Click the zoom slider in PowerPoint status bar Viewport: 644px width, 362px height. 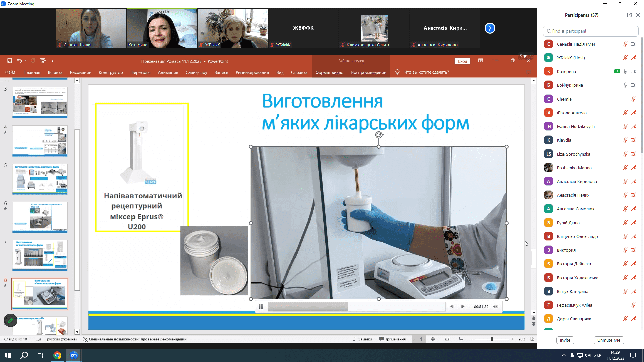(492, 339)
